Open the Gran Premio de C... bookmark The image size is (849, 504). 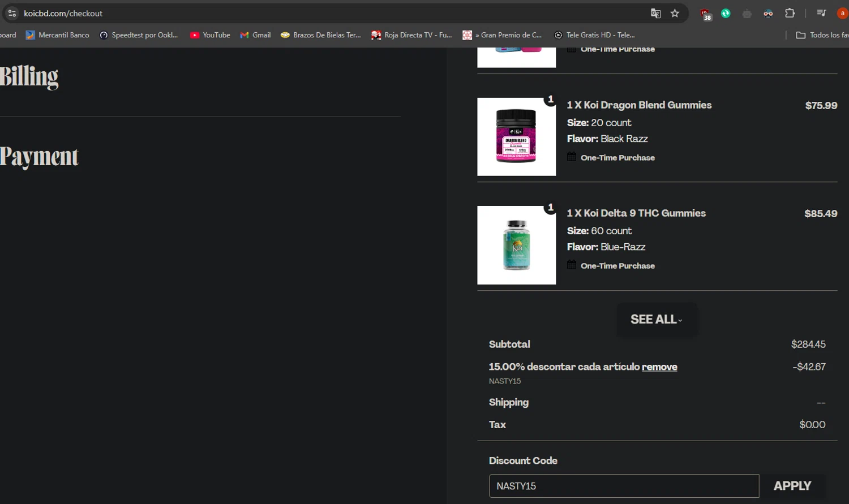tap(502, 35)
